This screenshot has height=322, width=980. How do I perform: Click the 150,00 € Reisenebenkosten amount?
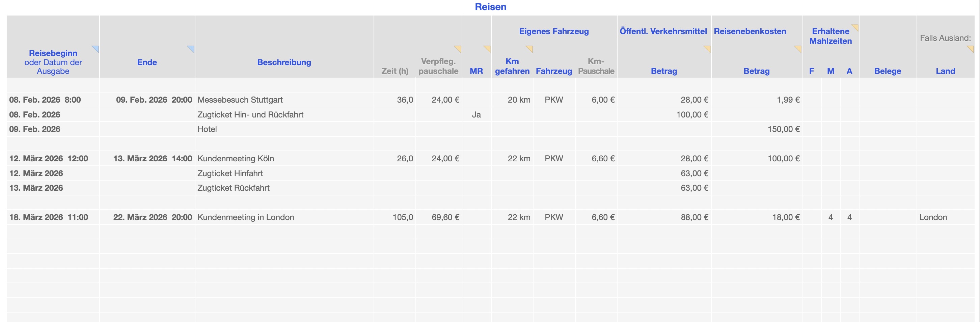point(783,129)
